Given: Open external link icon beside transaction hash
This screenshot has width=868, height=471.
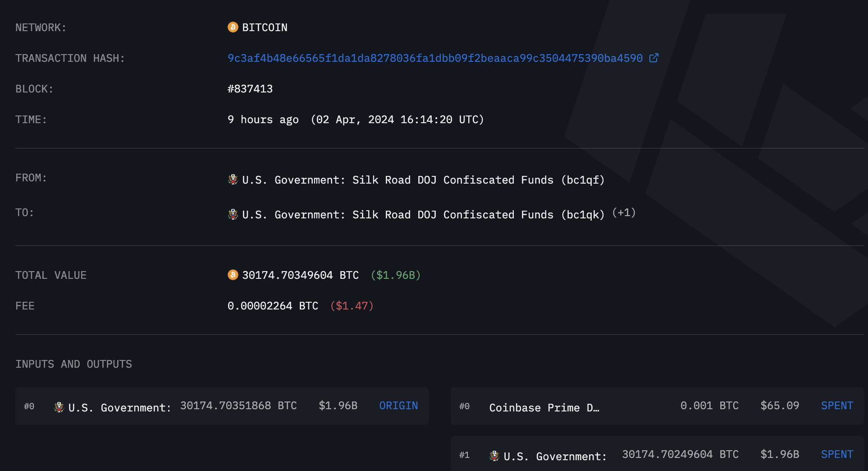Looking at the screenshot, I should coord(653,58).
